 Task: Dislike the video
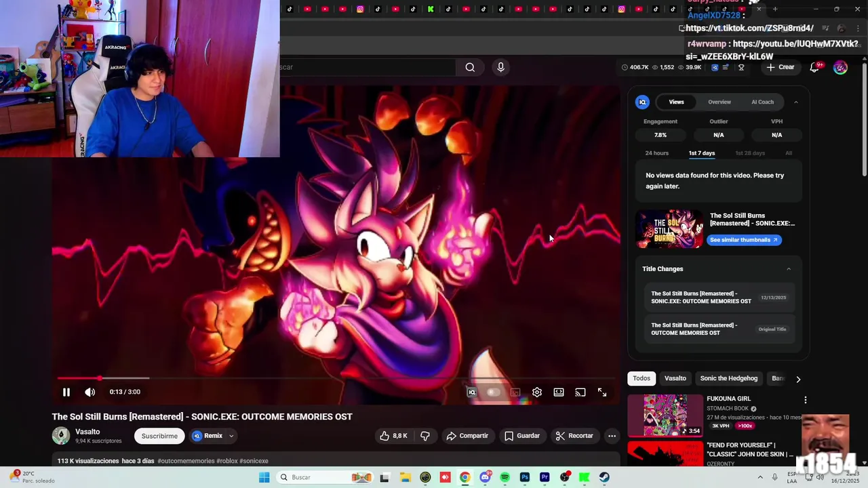pos(425,436)
